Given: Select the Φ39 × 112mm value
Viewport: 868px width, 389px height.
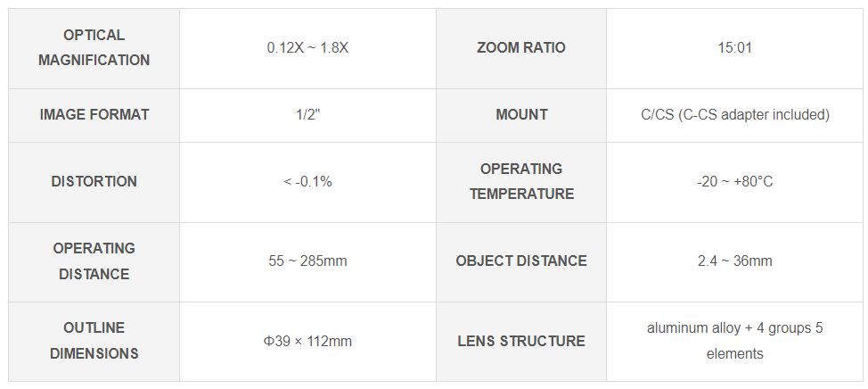Looking at the screenshot, I should click(307, 341).
